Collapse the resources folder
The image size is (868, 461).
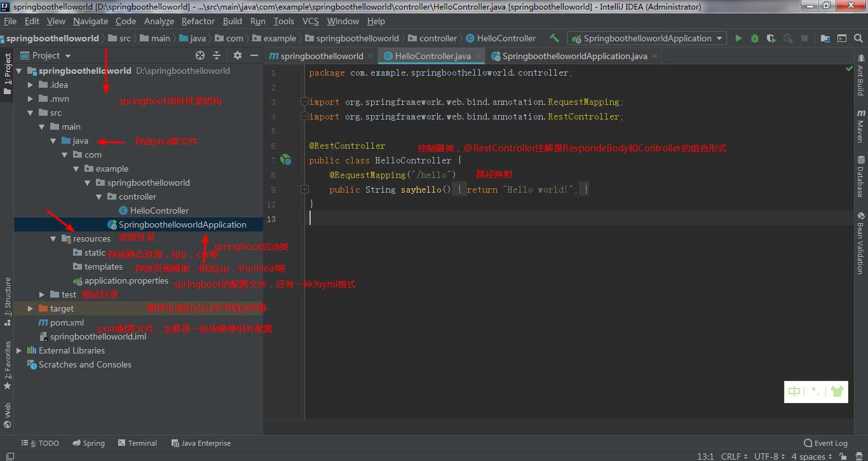coord(53,238)
